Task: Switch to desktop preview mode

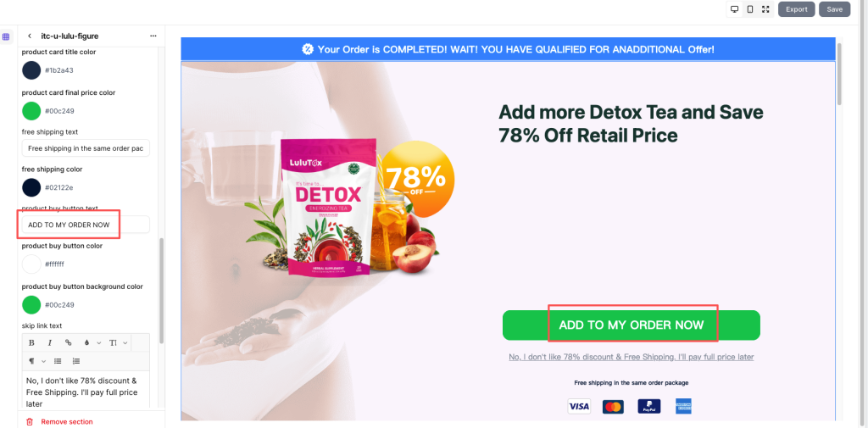Action: click(x=735, y=9)
